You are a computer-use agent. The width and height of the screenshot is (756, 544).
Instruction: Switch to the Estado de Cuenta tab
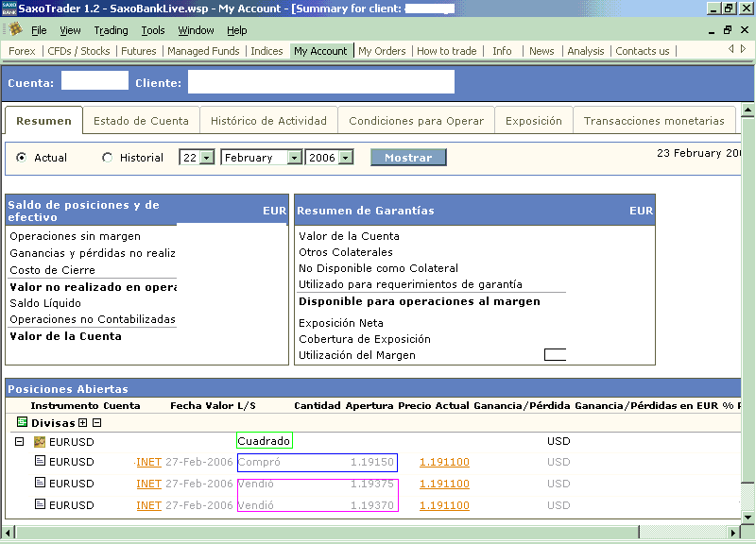(141, 121)
